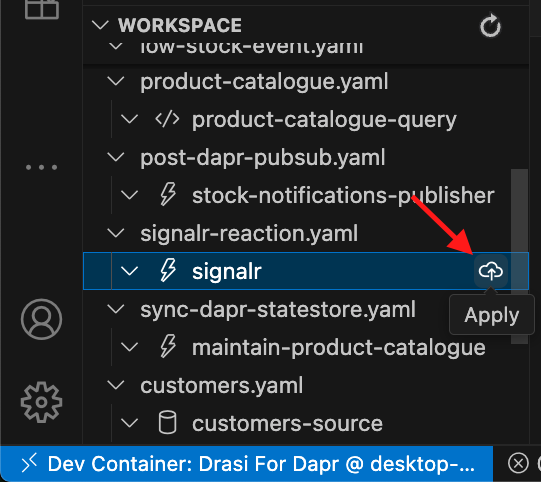Select the maintain-product-catalogue reaction

pyautogui.click(x=339, y=348)
